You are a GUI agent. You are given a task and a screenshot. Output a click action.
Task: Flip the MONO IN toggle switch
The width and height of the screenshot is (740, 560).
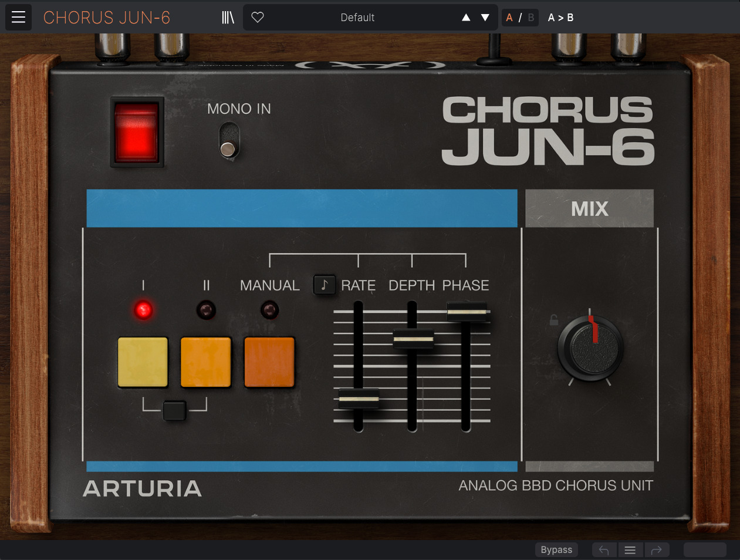click(x=229, y=141)
